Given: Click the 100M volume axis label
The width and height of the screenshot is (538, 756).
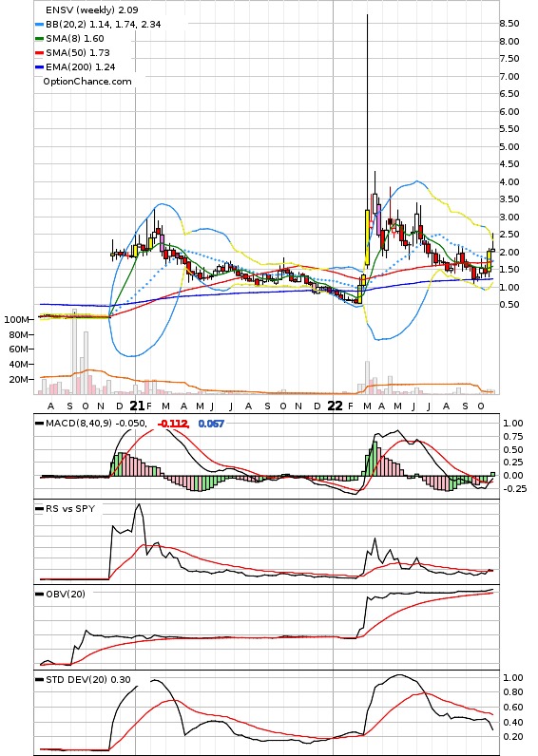Looking at the screenshot, I should coord(16,320).
